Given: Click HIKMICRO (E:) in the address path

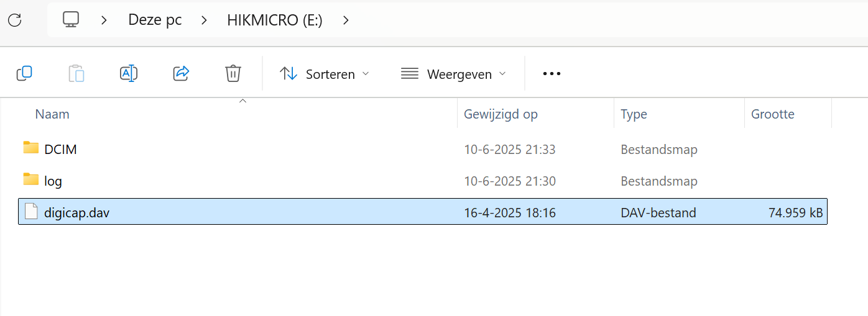Looking at the screenshot, I should (275, 20).
